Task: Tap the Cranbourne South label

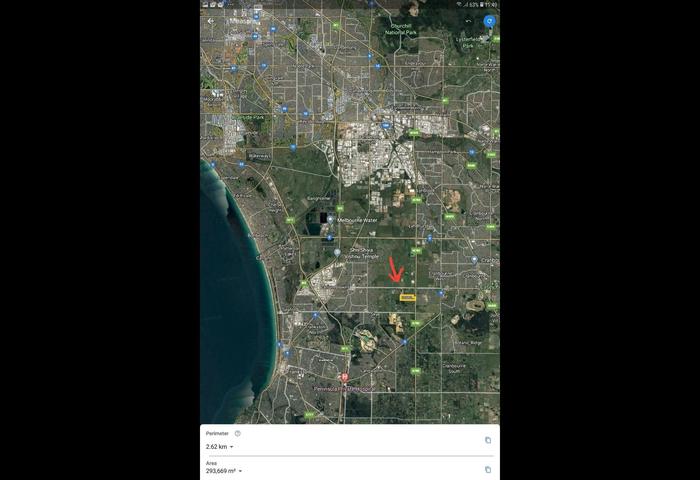Action: [454, 368]
